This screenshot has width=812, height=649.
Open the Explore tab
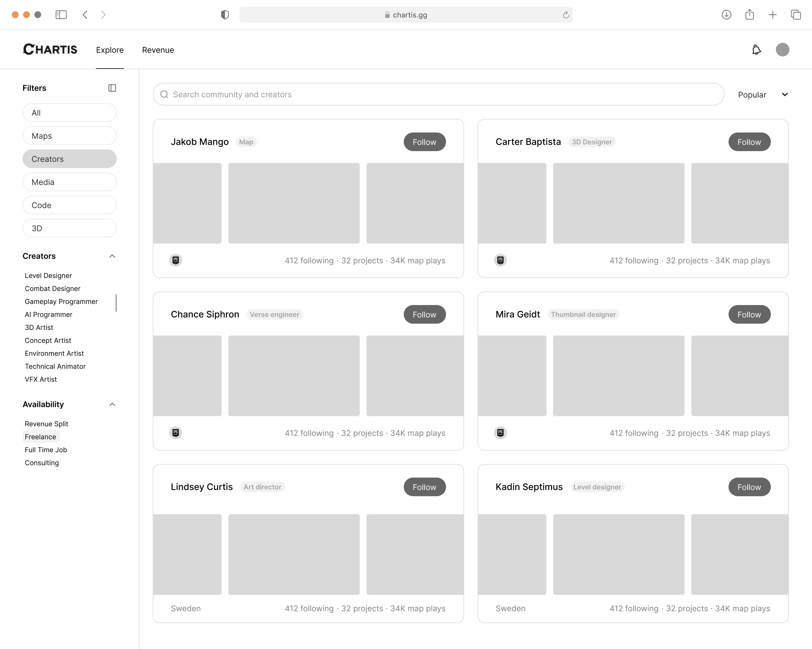(x=110, y=50)
